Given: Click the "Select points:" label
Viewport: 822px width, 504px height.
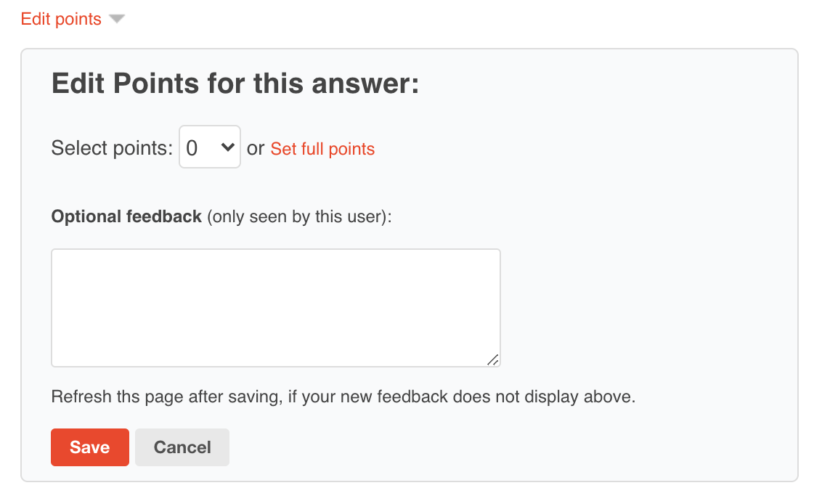Looking at the screenshot, I should point(112,148).
